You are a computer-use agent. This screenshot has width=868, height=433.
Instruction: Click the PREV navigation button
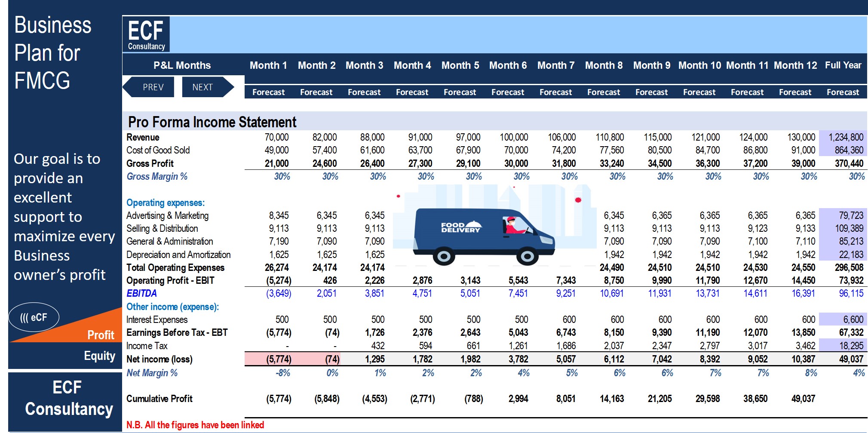point(153,87)
